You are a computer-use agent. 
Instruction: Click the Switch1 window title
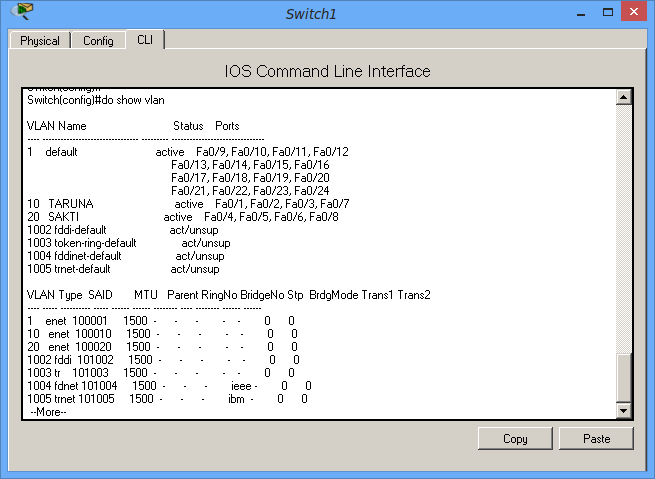[311, 14]
